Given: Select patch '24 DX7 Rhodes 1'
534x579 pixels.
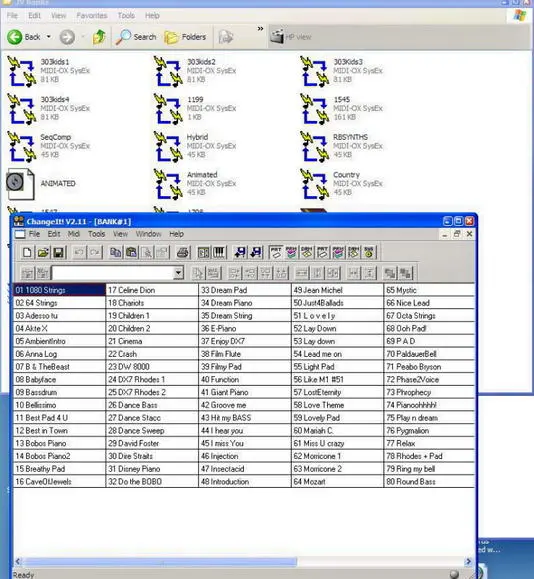Looking at the screenshot, I should (x=152, y=380).
